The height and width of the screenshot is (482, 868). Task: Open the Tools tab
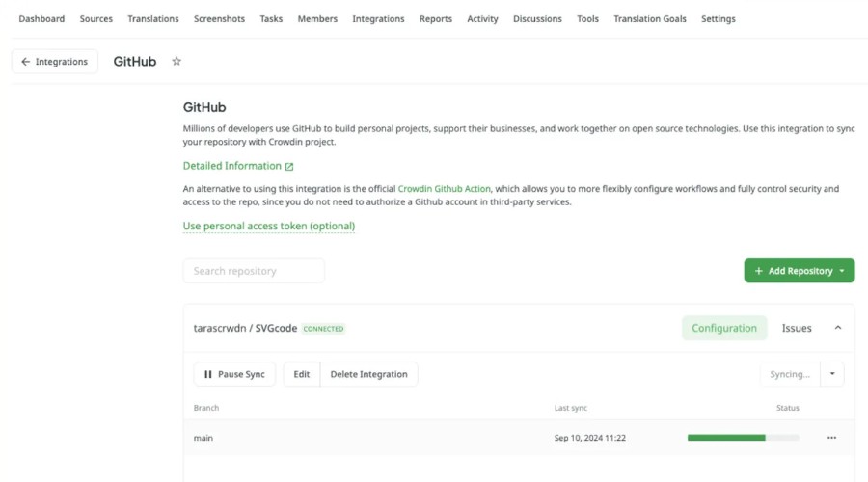(587, 19)
